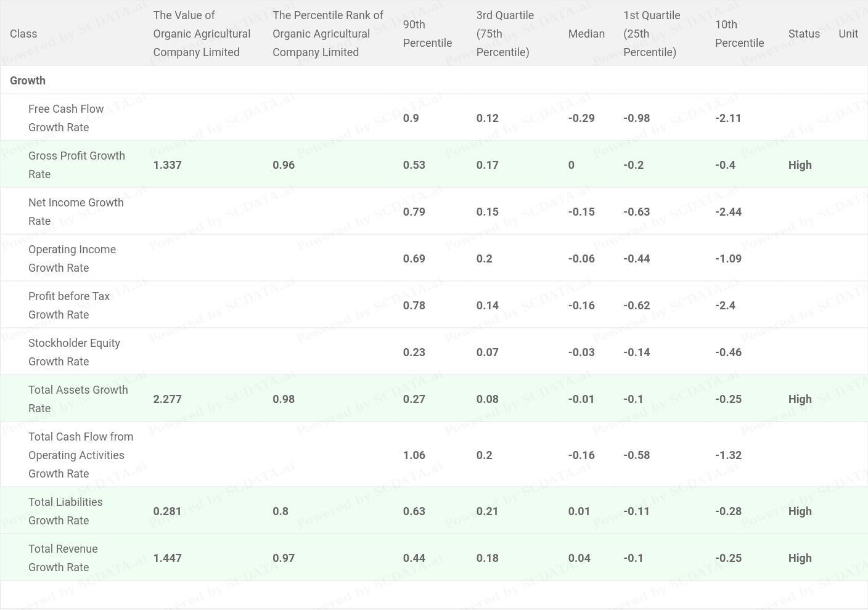Click the -0.4 Gross Profit 10th percentile
868x610 pixels.
(725, 165)
